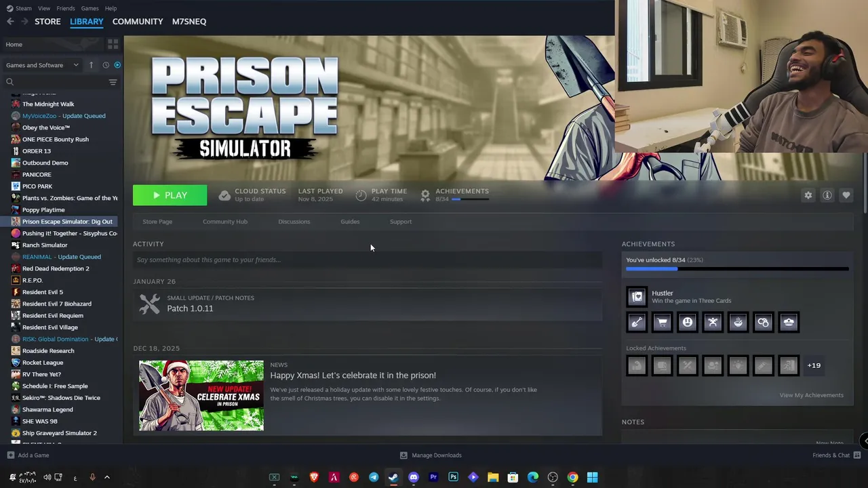Toggle the ready-to-play filter icon
Viewport: 868px width, 488px height.
tap(117, 65)
